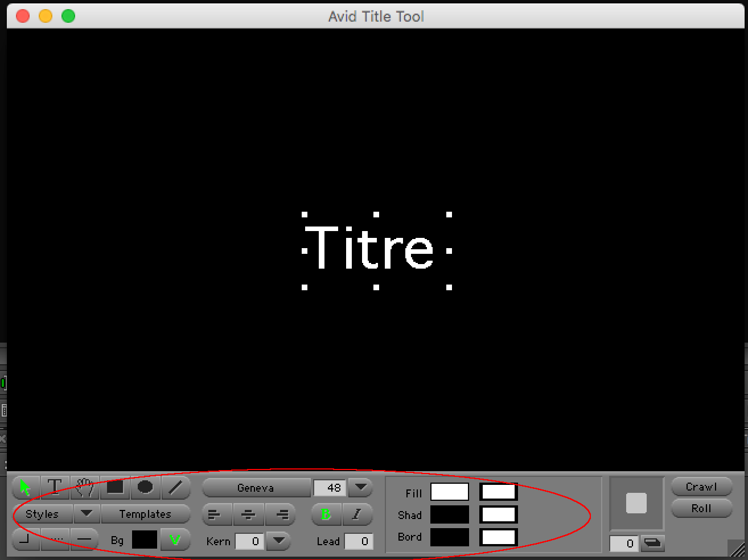The image size is (748, 560).
Task: Select the Square and Rectangle tool
Action: (x=115, y=488)
